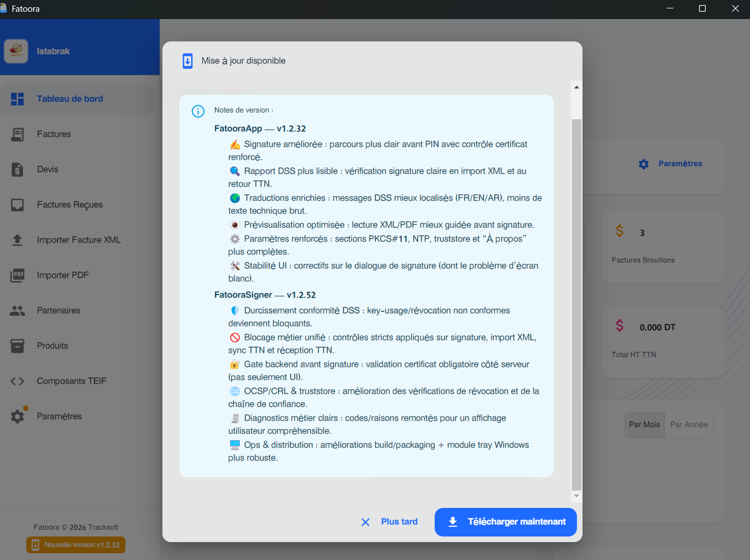
Task: Postpone the update with Plus tard
Action: pyautogui.click(x=389, y=522)
